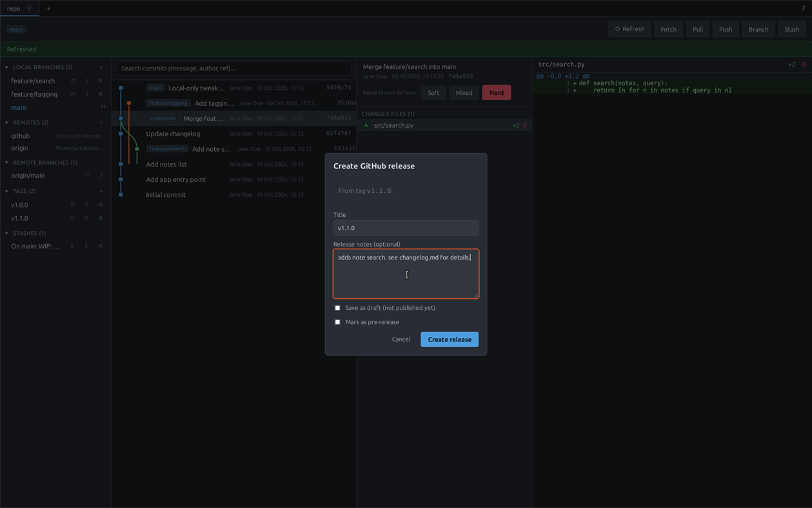
Task: Collapse the Local Branches section
Action: tap(6, 67)
